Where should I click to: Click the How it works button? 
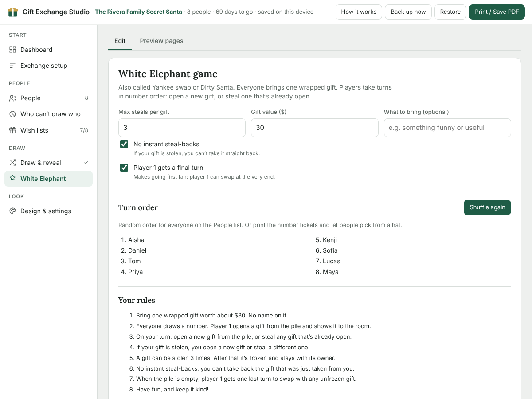click(359, 12)
